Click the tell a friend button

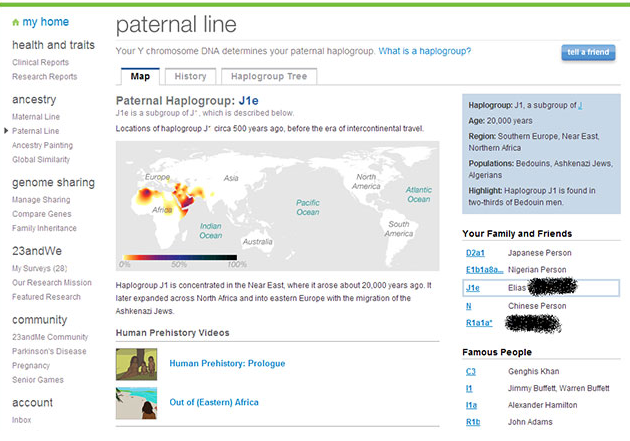tap(588, 52)
